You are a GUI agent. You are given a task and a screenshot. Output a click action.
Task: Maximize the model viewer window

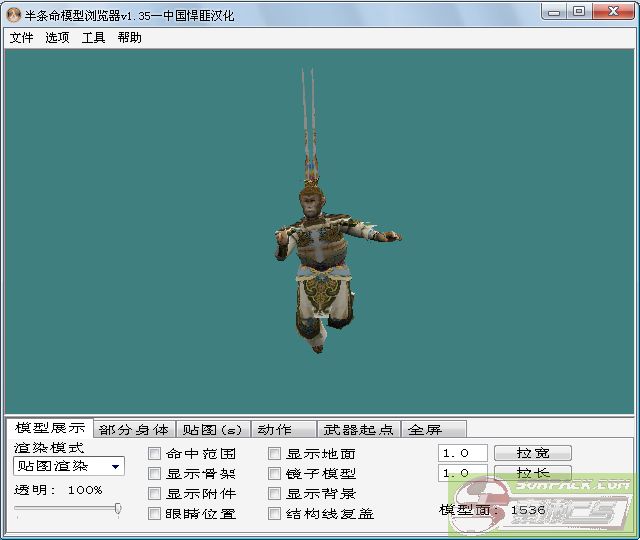click(579, 11)
